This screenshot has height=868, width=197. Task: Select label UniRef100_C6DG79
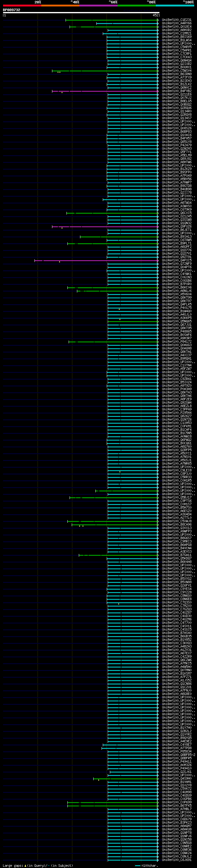tap(176, 819)
